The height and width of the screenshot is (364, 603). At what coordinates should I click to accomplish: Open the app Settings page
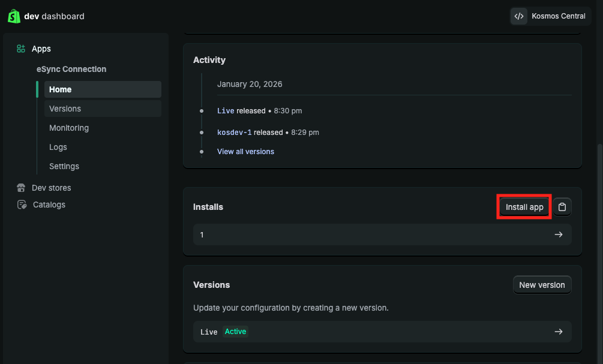click(x=64, y=166)
